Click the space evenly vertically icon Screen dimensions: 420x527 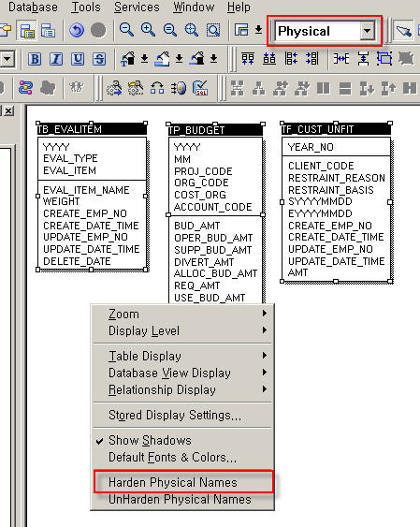click(x=363, y=59)
